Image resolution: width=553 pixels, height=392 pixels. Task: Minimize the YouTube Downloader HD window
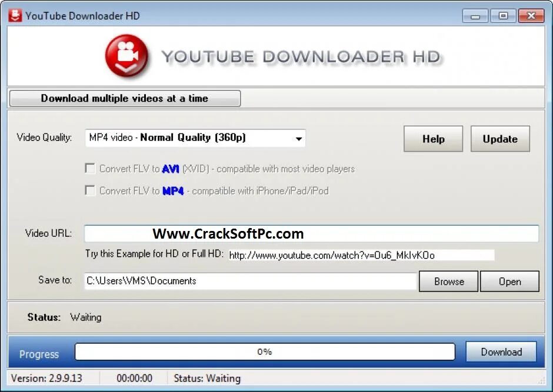point(475,16)
